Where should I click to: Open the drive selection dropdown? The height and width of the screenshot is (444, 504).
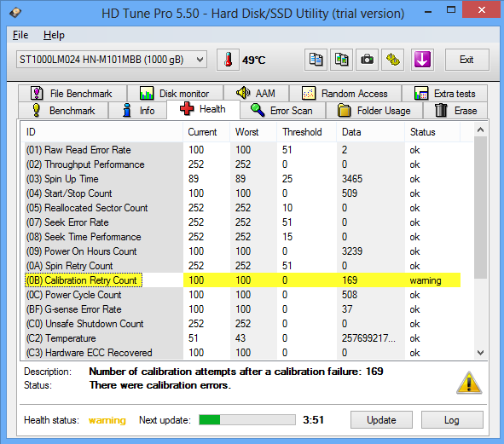(112, 60)
